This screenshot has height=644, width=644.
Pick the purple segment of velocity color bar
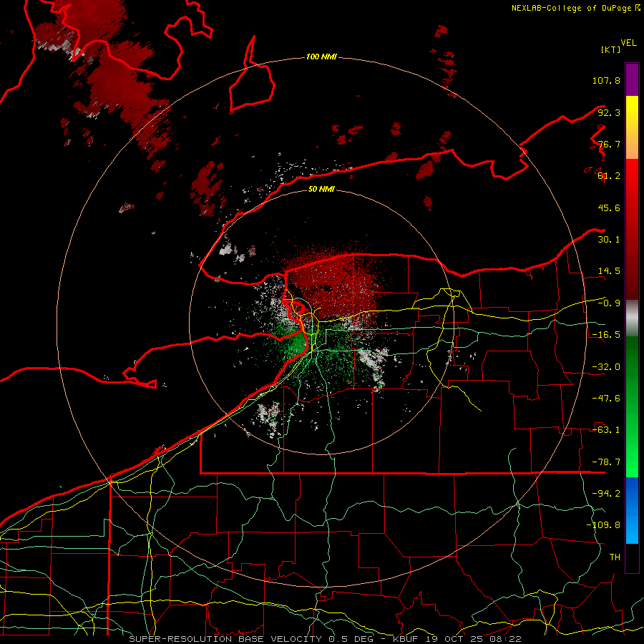(632, 79)
